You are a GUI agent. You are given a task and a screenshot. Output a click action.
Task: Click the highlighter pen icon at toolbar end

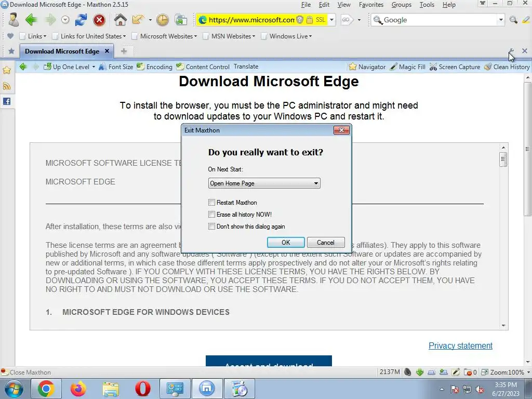526,20
